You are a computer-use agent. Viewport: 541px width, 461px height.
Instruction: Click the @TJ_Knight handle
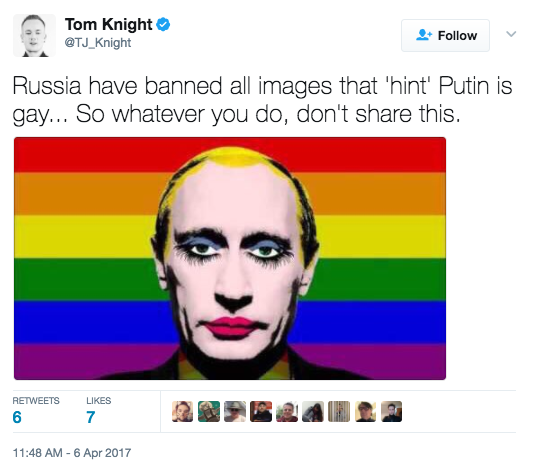click(x=98, y=43)
